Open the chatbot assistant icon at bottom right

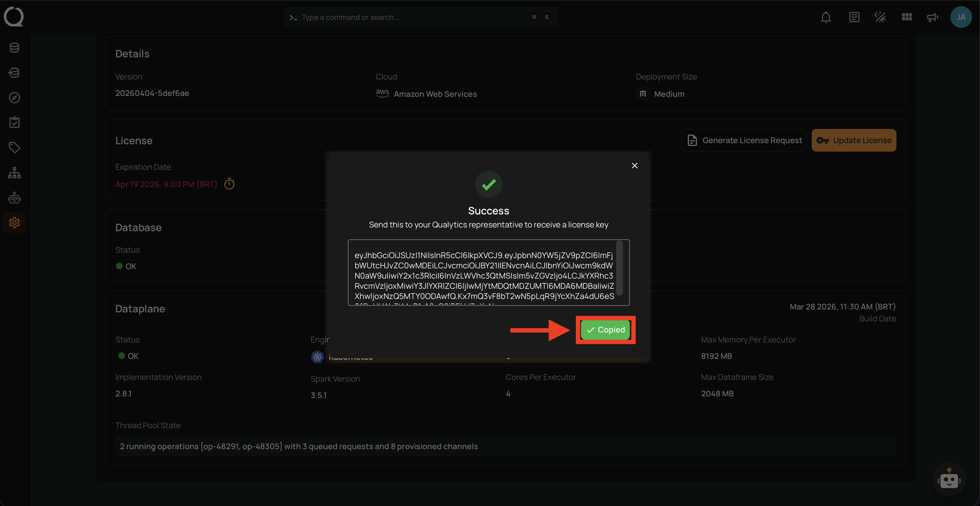tap(949, 479)
